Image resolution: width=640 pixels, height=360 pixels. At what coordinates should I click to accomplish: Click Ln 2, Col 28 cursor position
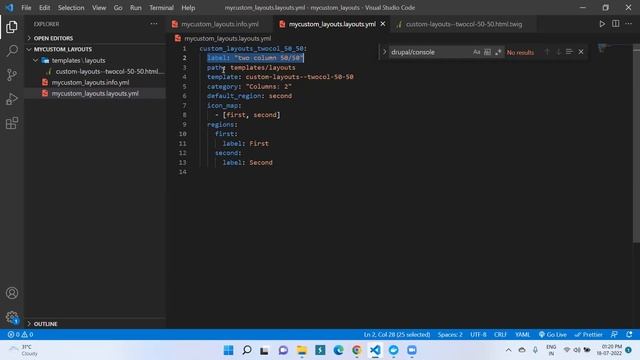coord(397,334)
